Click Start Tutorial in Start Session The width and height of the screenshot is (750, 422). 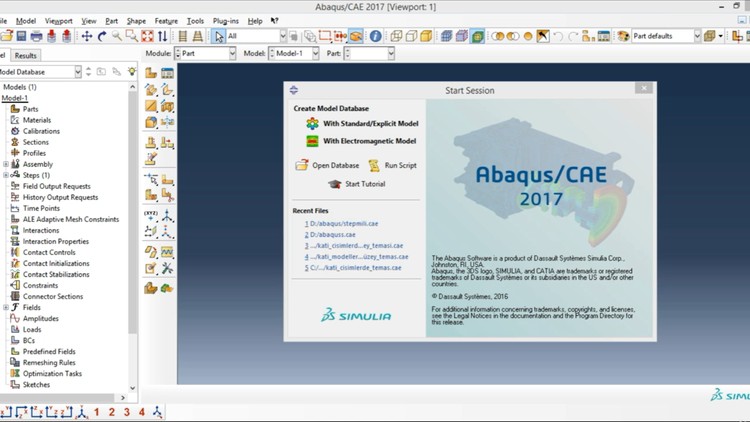point(356,184)
